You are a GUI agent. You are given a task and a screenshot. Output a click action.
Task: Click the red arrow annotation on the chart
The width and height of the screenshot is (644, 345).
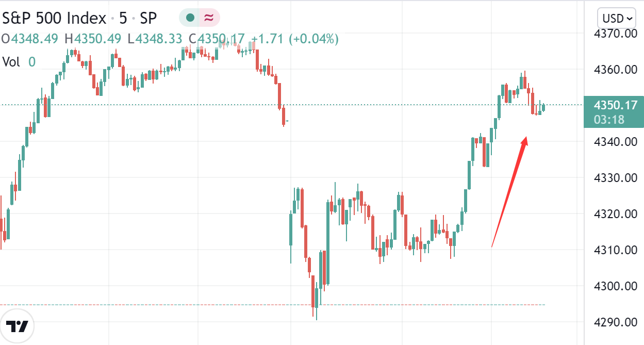(x=509, y=191)
